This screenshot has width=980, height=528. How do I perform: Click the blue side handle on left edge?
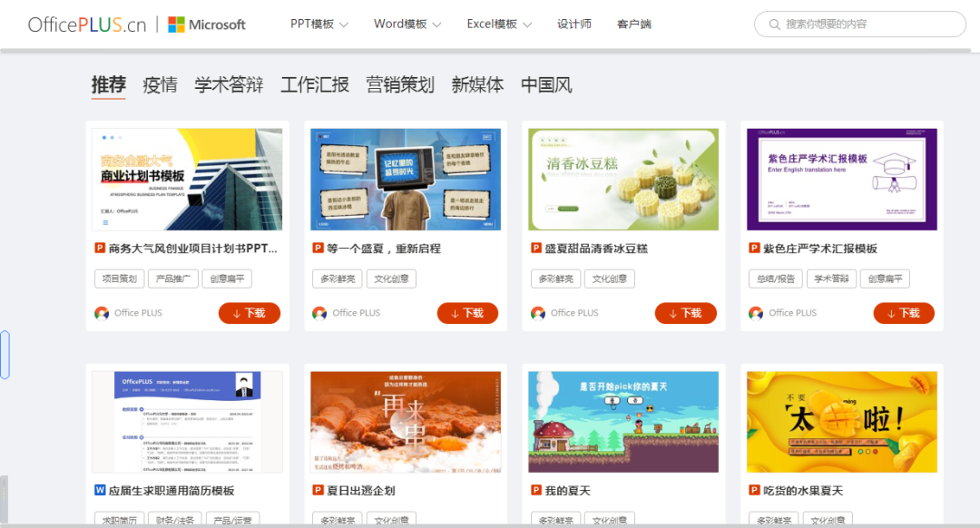[x=5, y=355]
